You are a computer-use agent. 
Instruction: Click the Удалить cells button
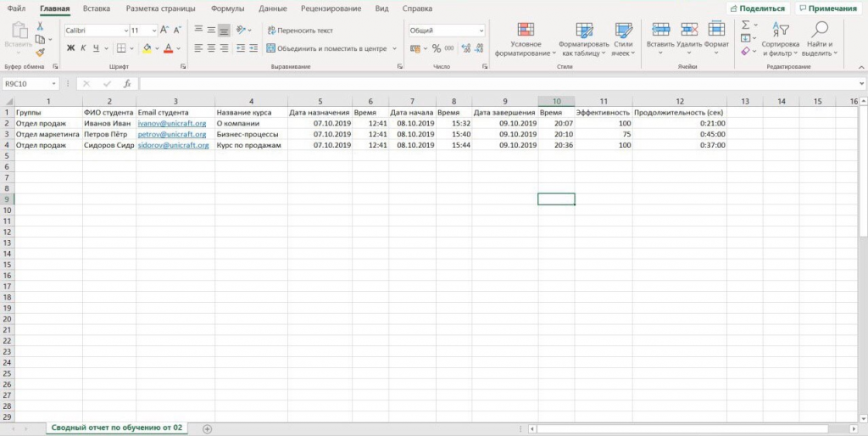(x=689, y=37)
